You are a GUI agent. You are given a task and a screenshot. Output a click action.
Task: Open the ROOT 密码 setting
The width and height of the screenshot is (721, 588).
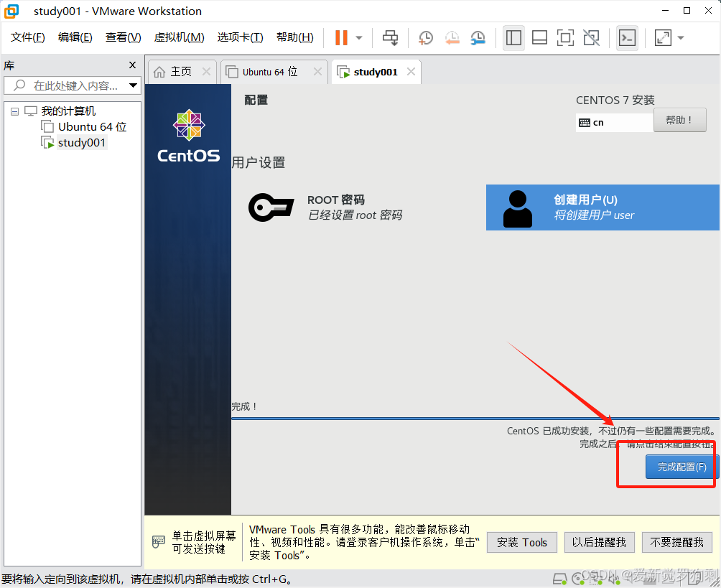pyautogui.click(x=326, y=207)
